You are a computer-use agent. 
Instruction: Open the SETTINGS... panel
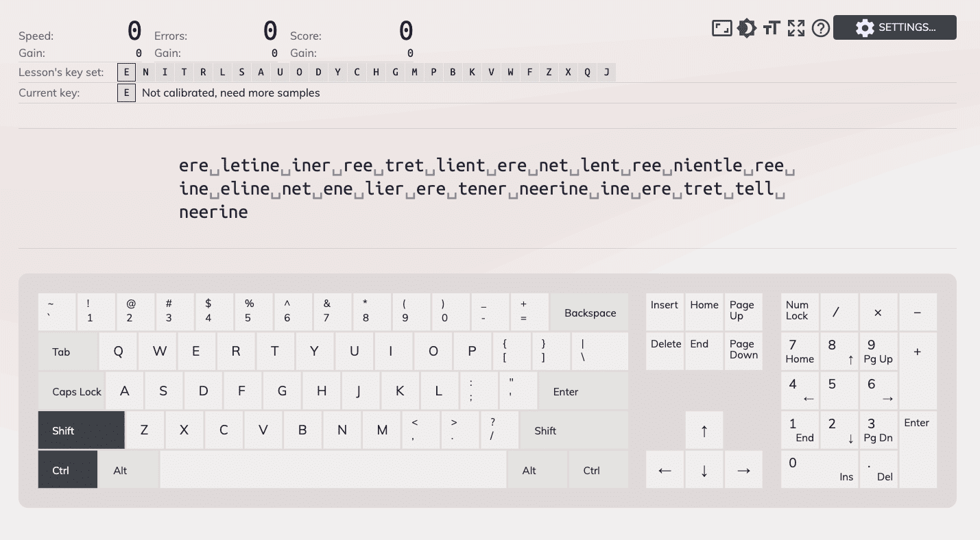[x=895, y=27]
